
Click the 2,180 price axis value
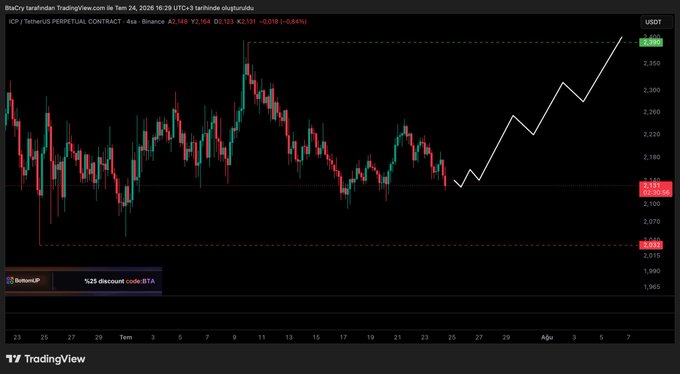(652, 157)
